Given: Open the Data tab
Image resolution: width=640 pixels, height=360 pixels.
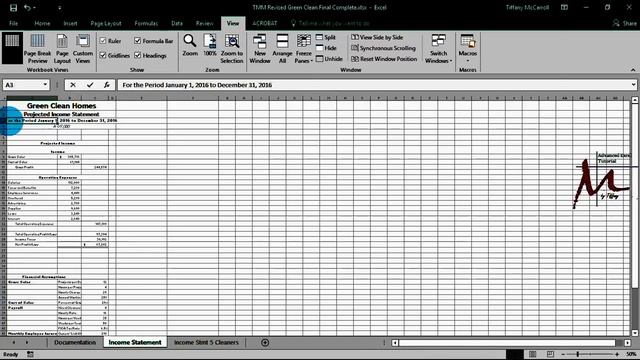Looking at the screenshot, I should pos(177,23).
